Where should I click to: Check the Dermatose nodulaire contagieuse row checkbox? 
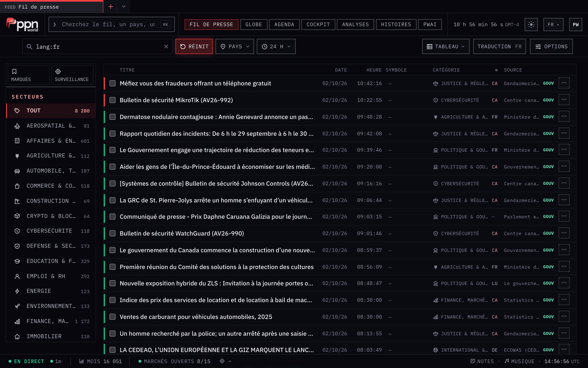click(112, 117)
